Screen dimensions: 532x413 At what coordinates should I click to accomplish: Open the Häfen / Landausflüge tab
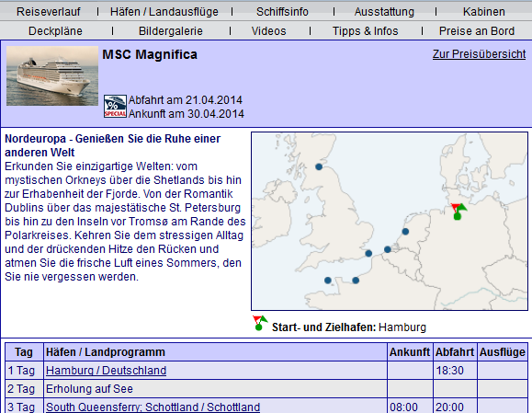point(164,12)
